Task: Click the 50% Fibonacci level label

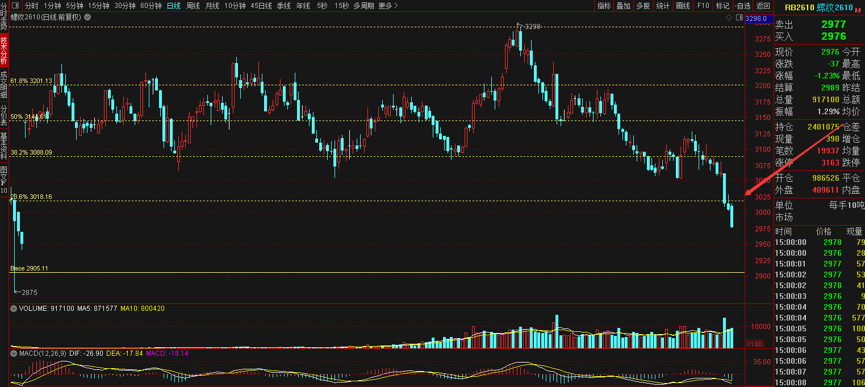Action: (28, 116)
